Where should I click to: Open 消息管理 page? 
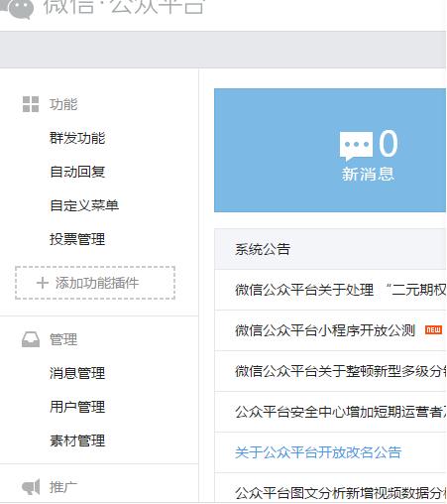77,373
